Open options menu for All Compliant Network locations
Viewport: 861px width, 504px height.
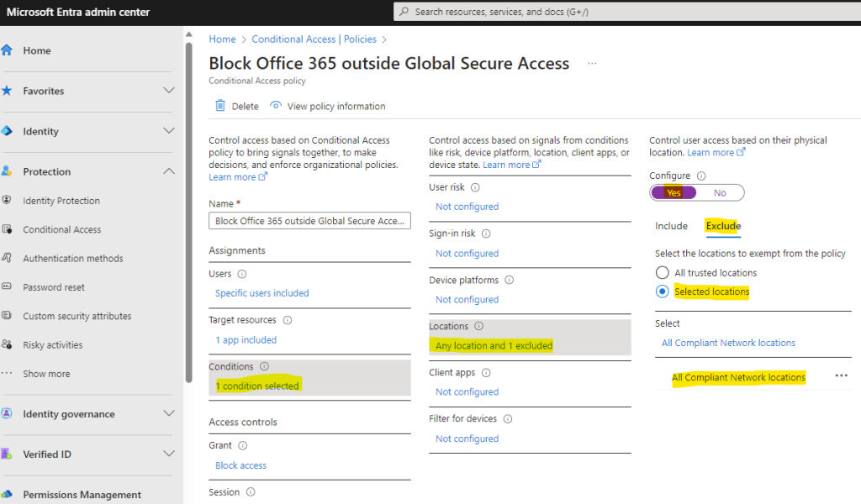pyautogui.click(x=841, y=375)
